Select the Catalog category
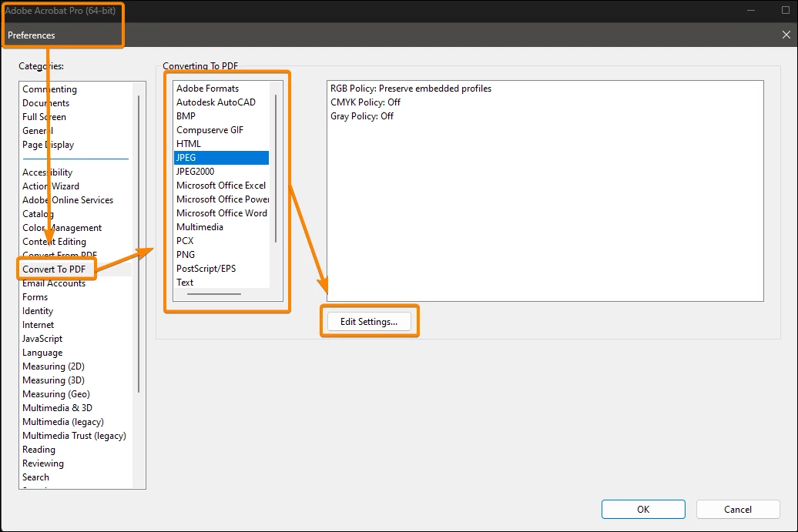798x532 pixels. (38, 213)
